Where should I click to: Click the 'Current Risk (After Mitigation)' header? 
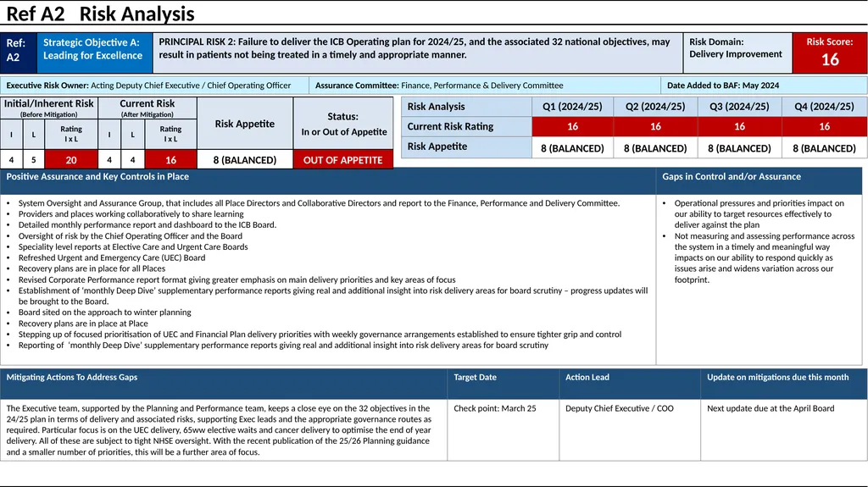[x=147, y=108]
